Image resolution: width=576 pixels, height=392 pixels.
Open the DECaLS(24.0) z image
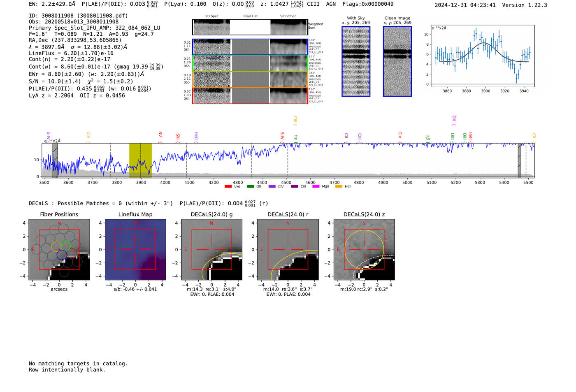click(364, 250)
